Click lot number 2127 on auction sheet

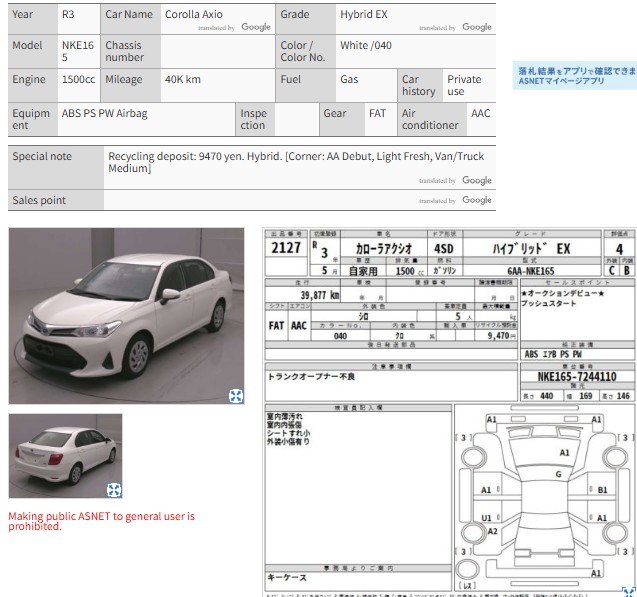pos(286,247)
